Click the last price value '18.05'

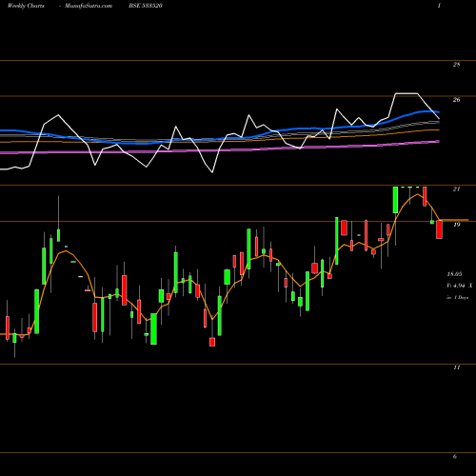pyautogui.click(x=454, y=273)
